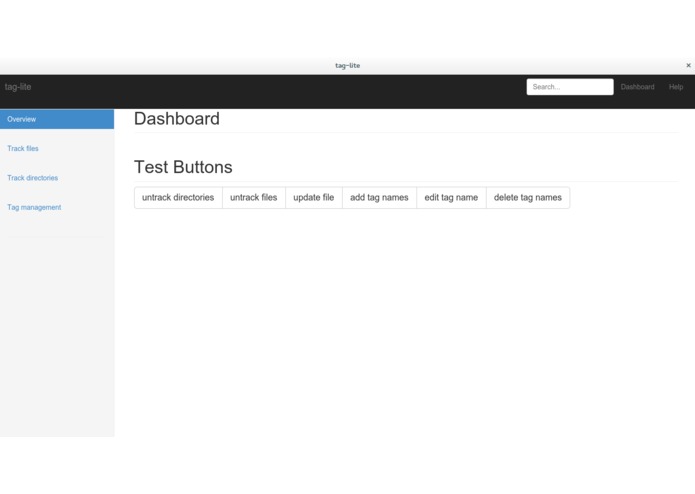This screenshot has height=494, width=695.
Task: Click the untrack directories button
Action: coord(178,198)
